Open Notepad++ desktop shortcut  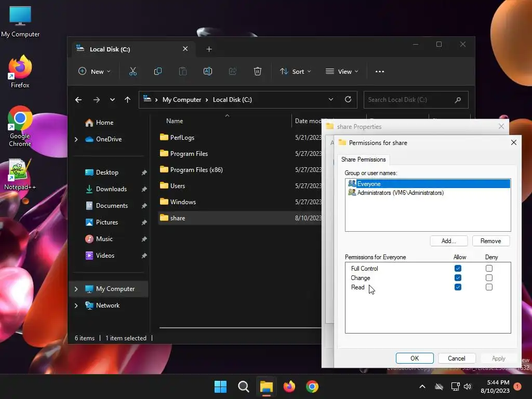point(20,174)
